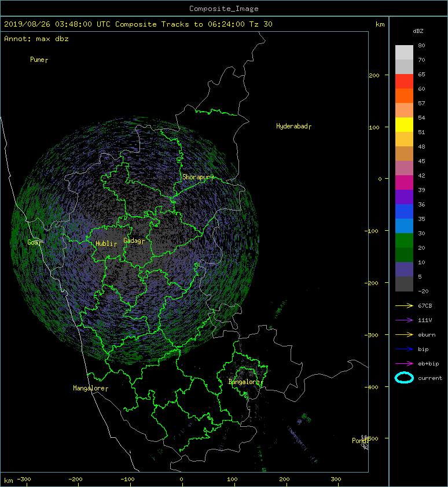Select the tan brown swatch below label 48

[404, 153]
